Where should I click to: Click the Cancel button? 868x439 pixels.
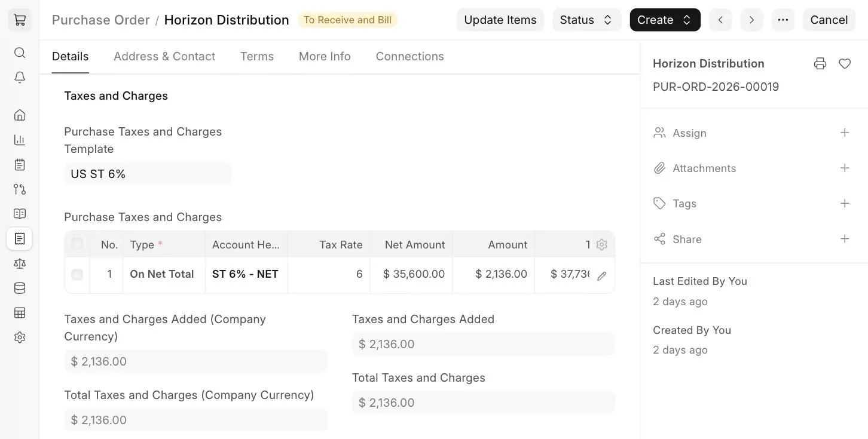829,20
